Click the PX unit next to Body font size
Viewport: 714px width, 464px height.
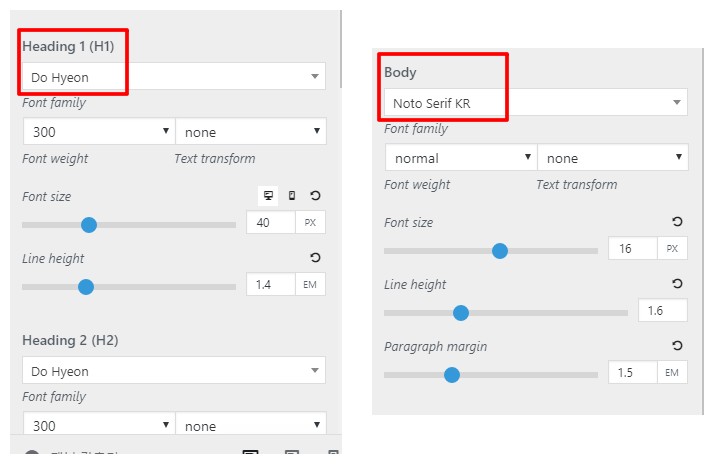pyautogui.click(x=672, y=249)
